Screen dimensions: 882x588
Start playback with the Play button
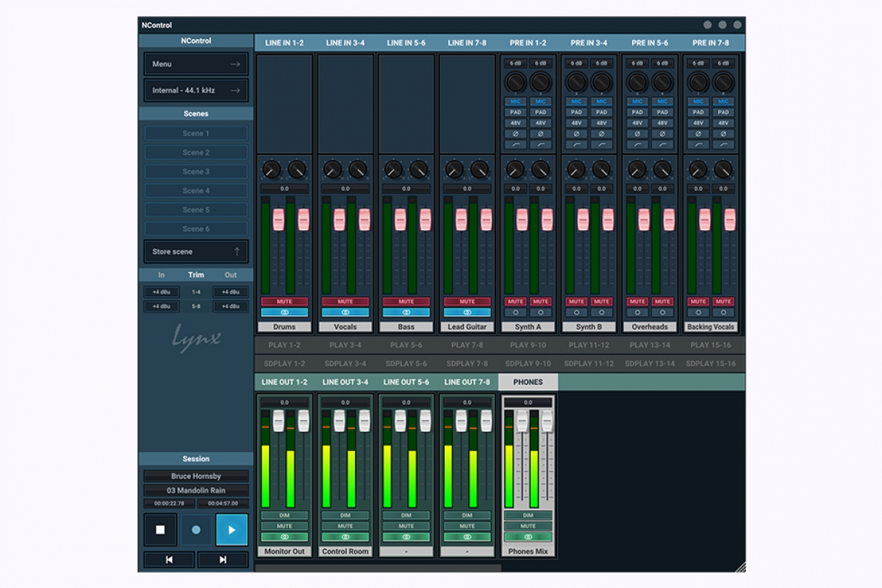click(x=232, y=529)
